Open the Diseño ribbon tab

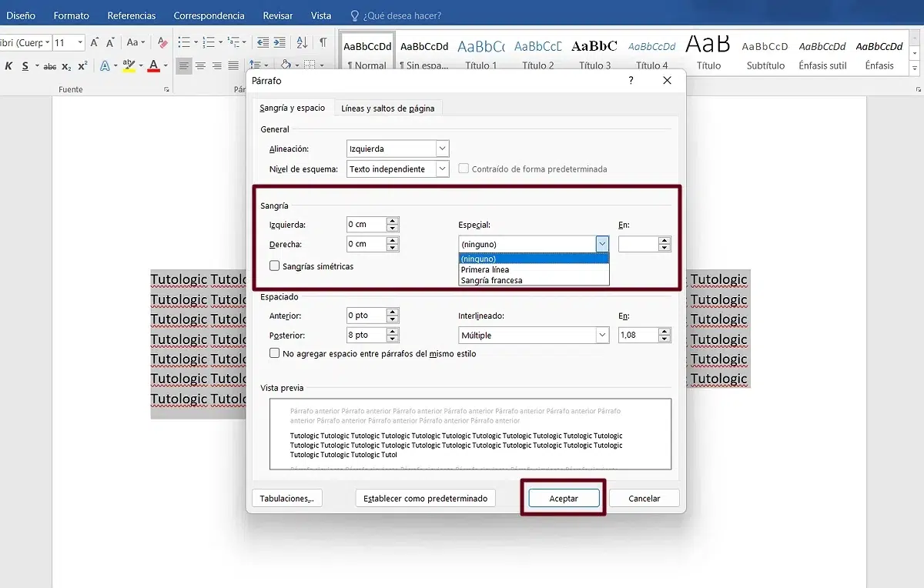click(21, 15)
